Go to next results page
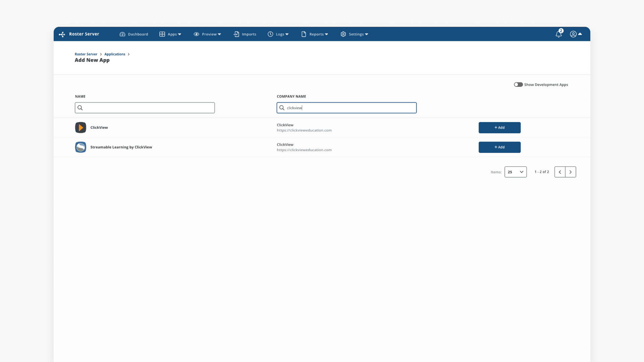The width and height of the screenshot is (644, 362). (571, 172)
